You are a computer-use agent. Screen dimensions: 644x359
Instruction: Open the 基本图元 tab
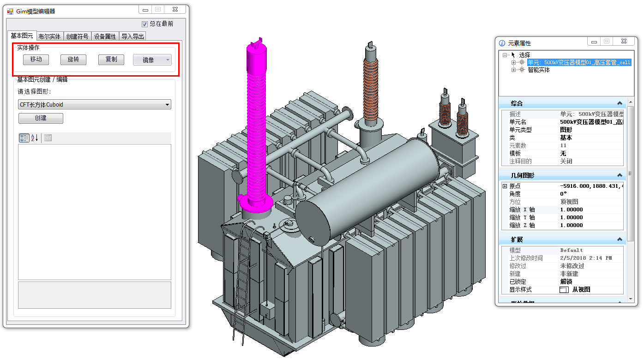click(22, 36)
